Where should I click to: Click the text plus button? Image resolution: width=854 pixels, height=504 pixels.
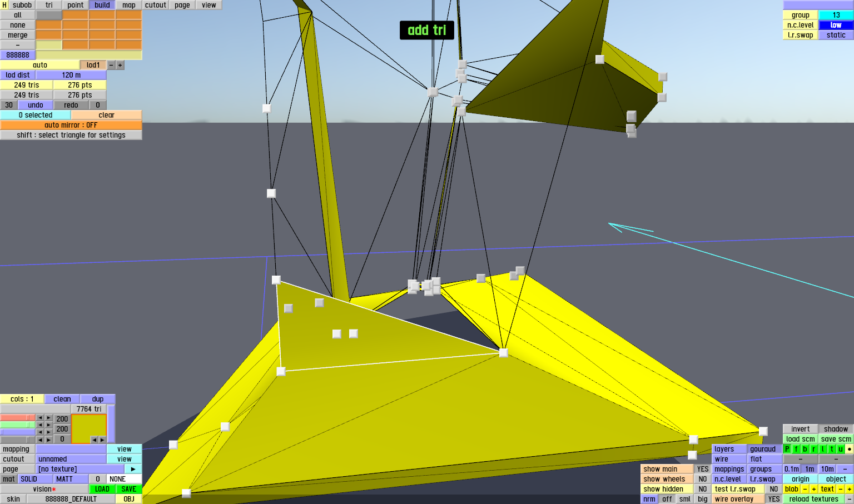850,489
